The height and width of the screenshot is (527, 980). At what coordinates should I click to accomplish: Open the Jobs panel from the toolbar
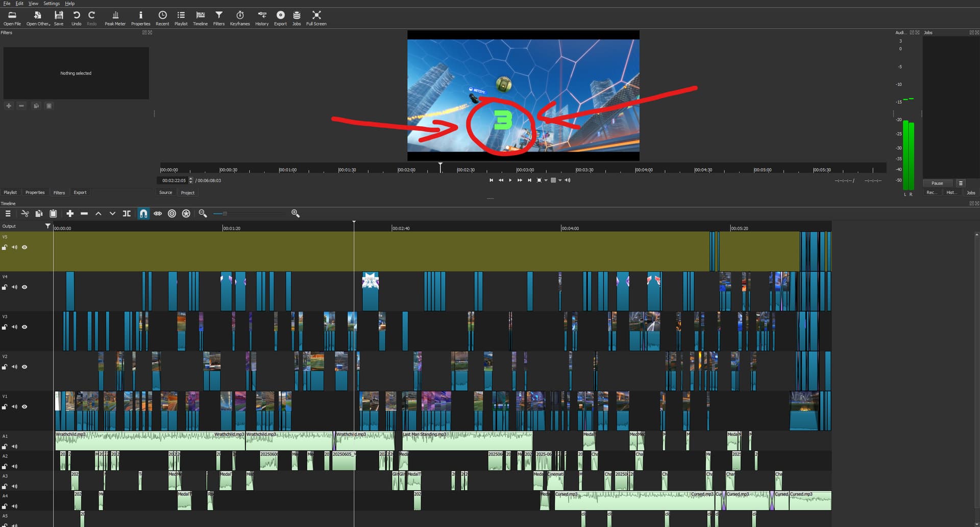coord(297,18)
